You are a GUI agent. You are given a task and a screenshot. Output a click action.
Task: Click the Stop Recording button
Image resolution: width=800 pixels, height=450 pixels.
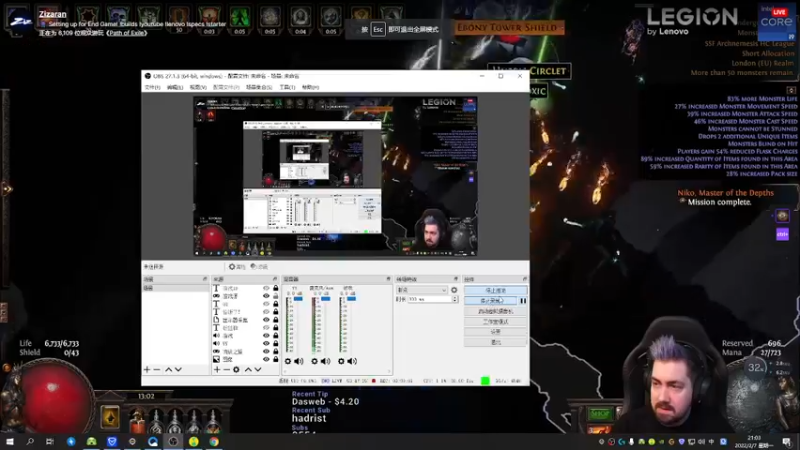tap(491, 301)
